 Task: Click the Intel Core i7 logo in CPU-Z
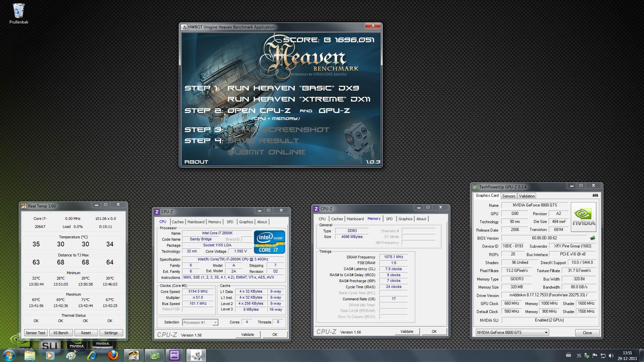pos(269,242)
